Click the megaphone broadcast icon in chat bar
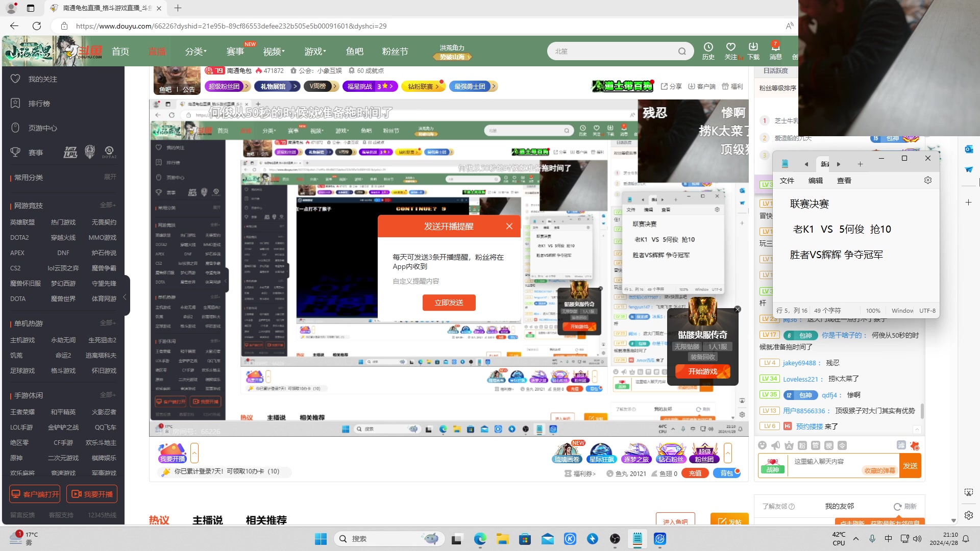Image resolution: width=980 pixels, height=551 pixels. [x=775, y=445]
